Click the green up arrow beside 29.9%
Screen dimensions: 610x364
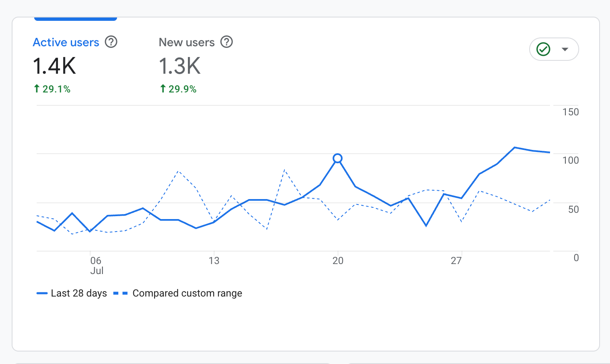pyautogui.click(x=163, y=89)
